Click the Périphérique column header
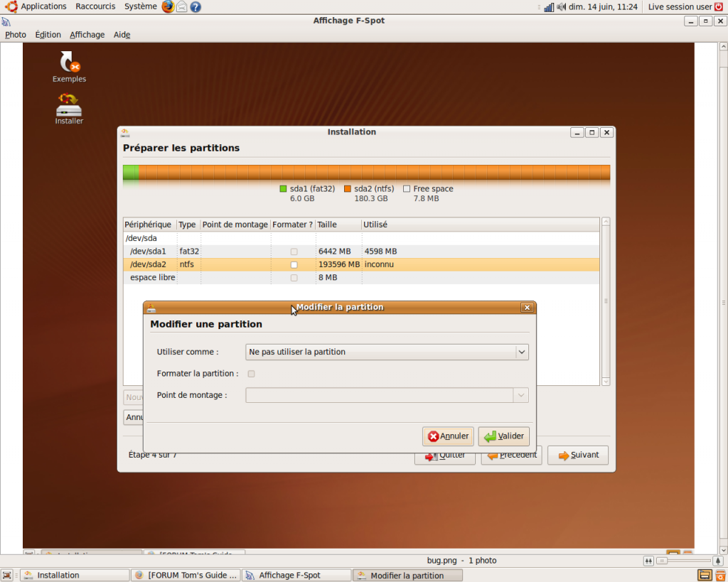The height and width of the screenshot is (582, 728). [150, 225]
